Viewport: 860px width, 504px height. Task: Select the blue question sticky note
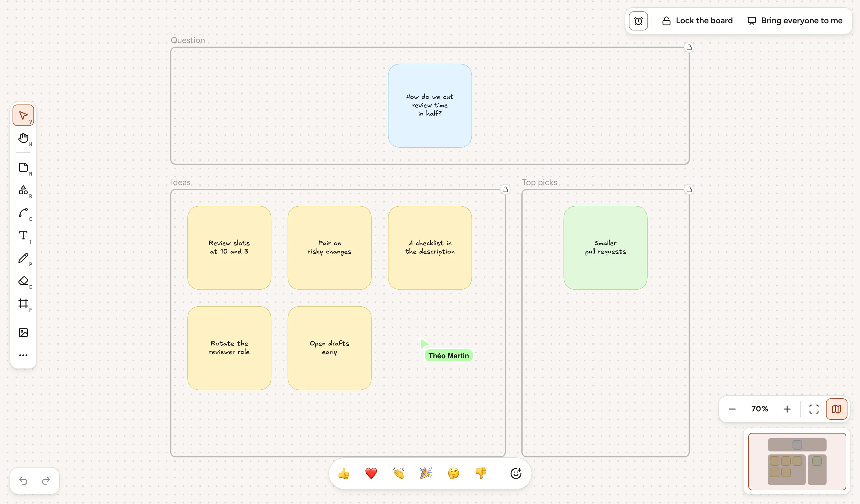click(x=430, y=106)
